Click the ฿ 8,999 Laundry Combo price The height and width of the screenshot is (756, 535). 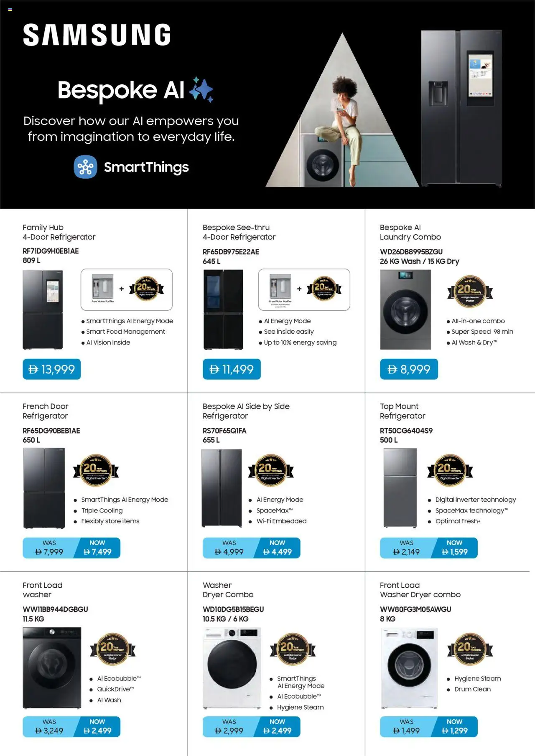(409, 369)
